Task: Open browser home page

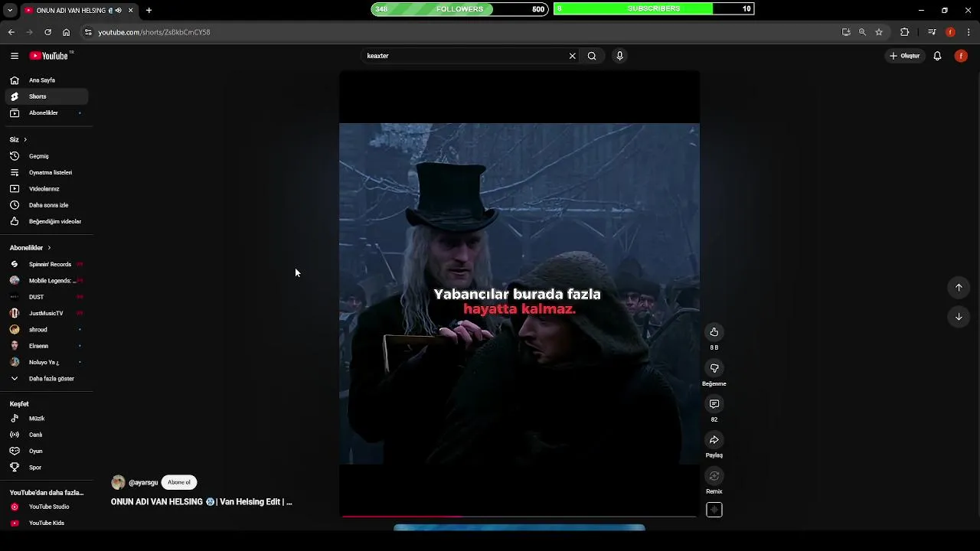Action: (x=66, y=32)
